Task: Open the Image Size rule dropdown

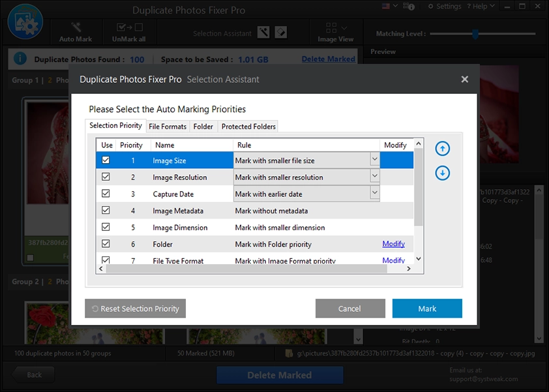Action: click(375, 159)
